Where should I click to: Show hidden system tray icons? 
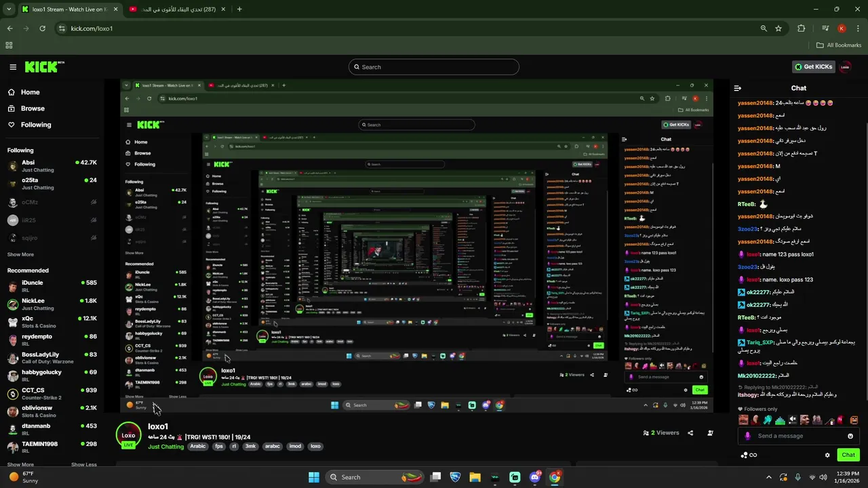pyautogui.click(x=769, y=477)
